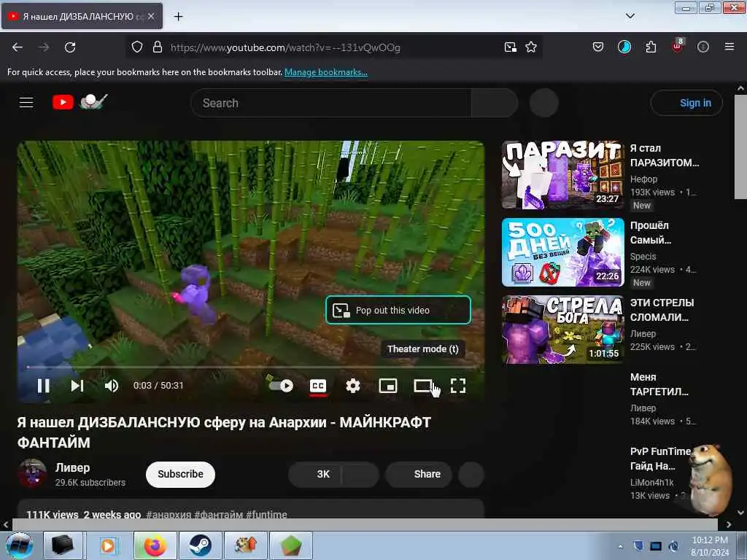The width and height of the screenshot is (747, 560).
Task: Open the red extension with badge 8
Action: (x=678, y=46)
